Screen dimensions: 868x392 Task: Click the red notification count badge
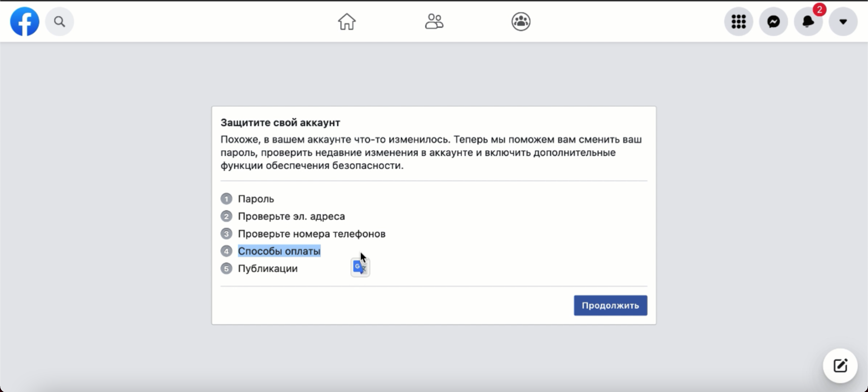coord(819,9)
